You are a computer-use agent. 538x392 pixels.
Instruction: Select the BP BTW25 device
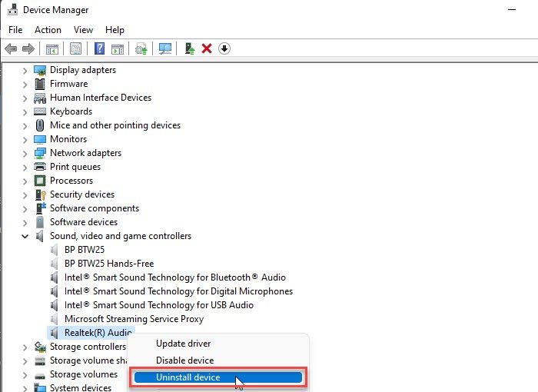tap(85, 250)
